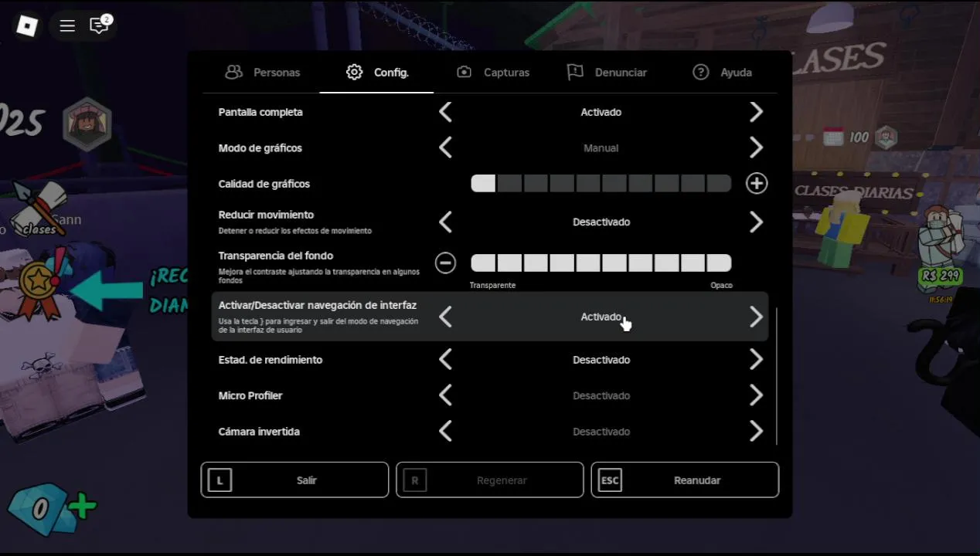This screenshot has width=980, height=556.
Task: Click the green plus add diamonds icon
Action: coord(83,507)
